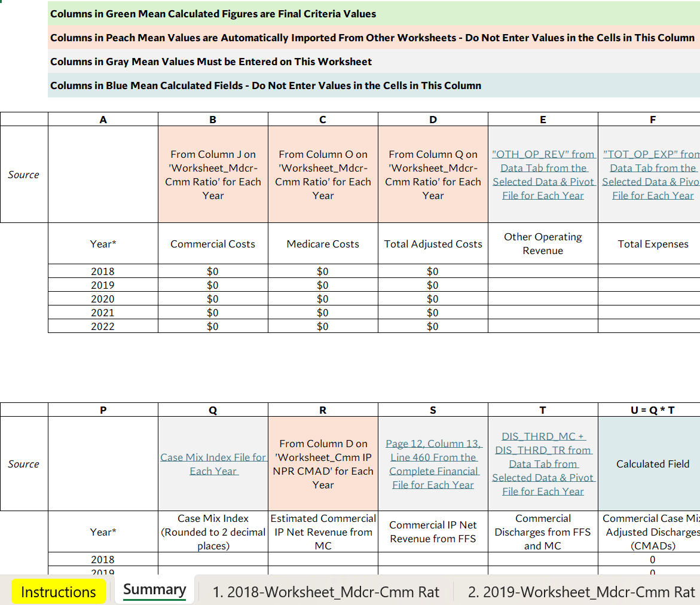700x605 pixels.
Task: Click the blue legend row about Calculated Fields
Action: [x=374, y=85]
